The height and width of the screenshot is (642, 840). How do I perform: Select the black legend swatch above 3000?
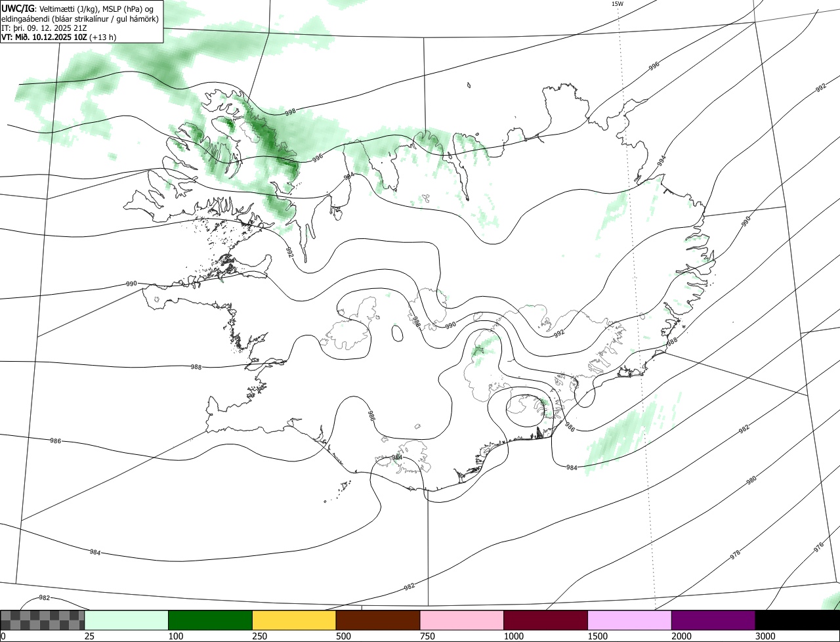(797, 620)
